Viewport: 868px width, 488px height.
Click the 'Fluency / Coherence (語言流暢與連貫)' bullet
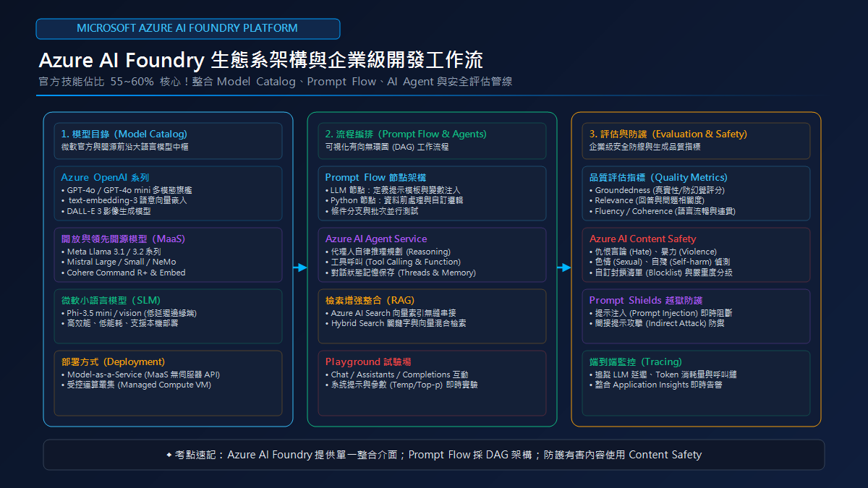point(663,211)
